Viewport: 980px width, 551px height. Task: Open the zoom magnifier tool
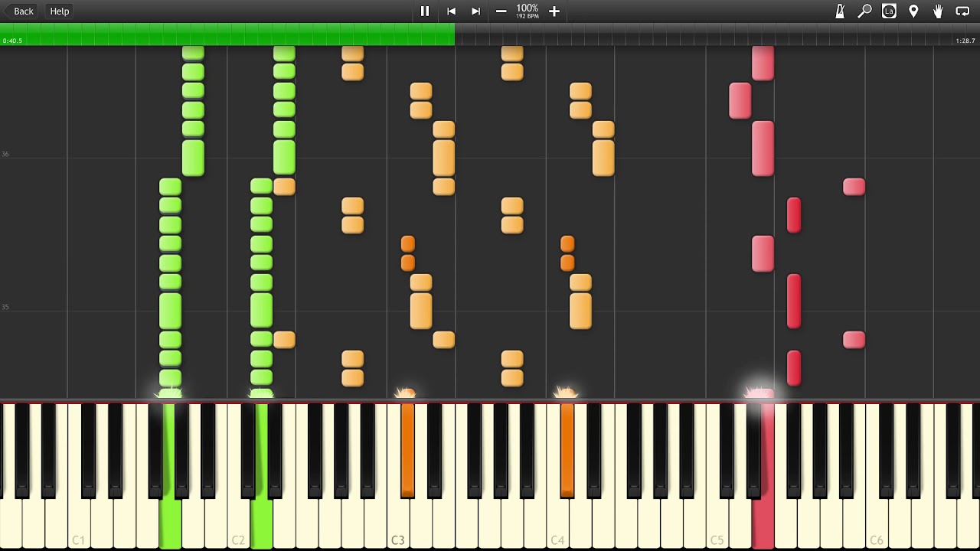click(x=864, y=11)
